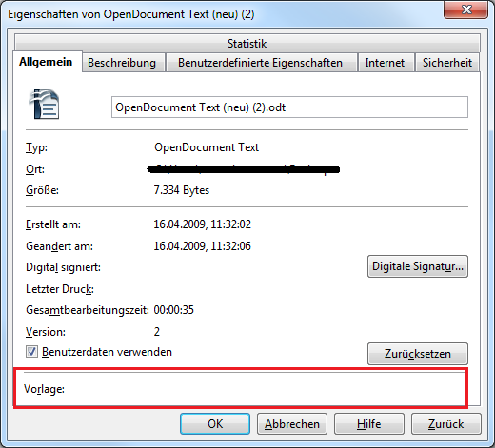Confirm the dialog with OK

coord(215,424)
